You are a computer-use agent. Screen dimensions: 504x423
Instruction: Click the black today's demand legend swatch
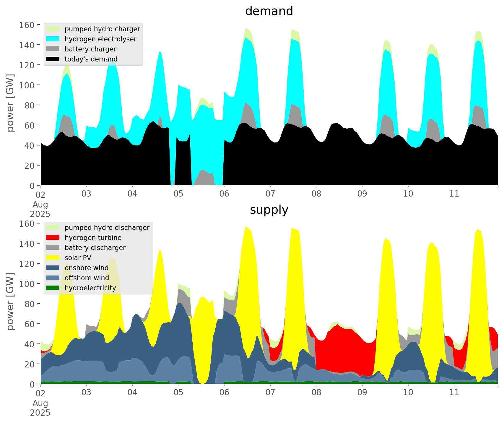53,59
